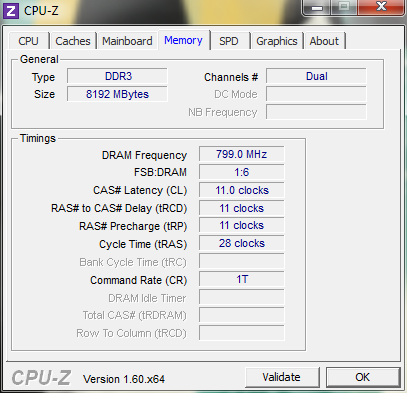Click the empty Total CAS# (tRDRAM) field
The image size is (407, 393).
pyautogui.click(x=242, y=315)
